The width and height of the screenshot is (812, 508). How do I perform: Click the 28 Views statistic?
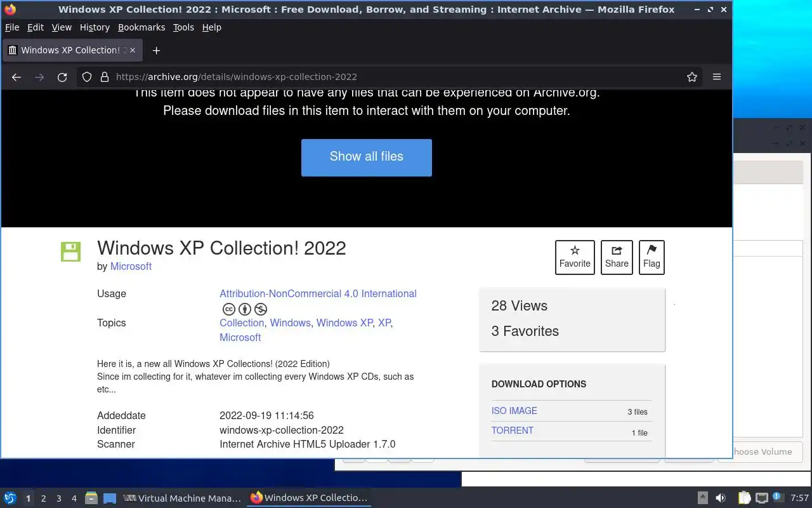point(519,305)
